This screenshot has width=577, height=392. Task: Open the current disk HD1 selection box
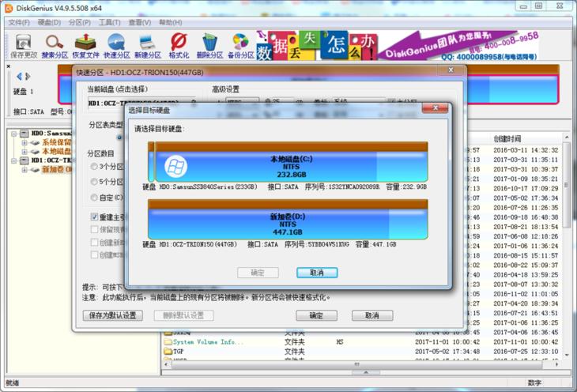pyautogui.click(x=143, y=103)
